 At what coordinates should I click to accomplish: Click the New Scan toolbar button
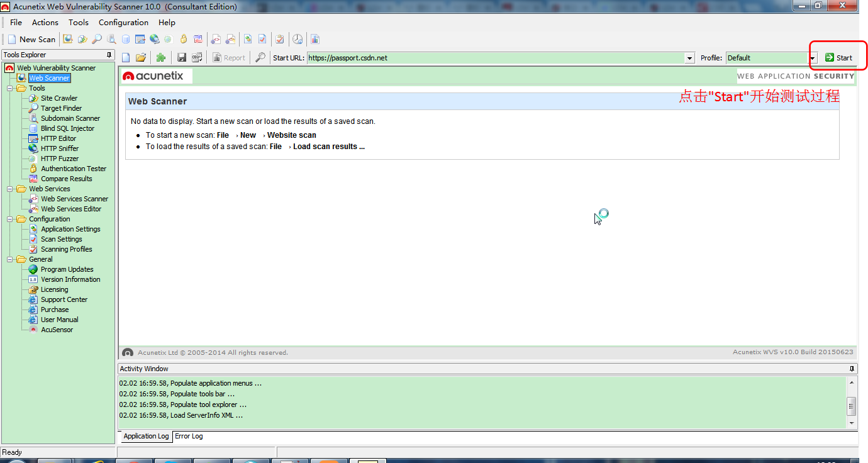pyautogui.click(x=31, y=39)
